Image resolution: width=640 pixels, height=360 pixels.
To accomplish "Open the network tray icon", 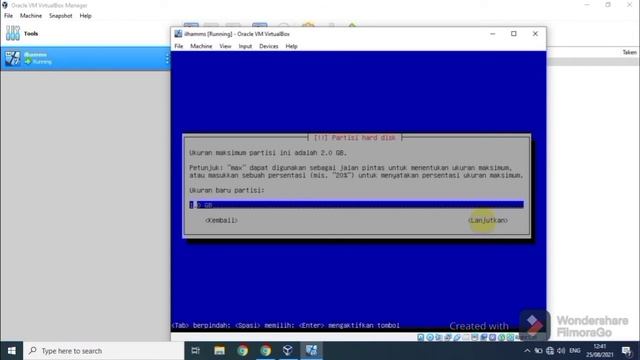I will pyautogui.click(x=550, y=351).
